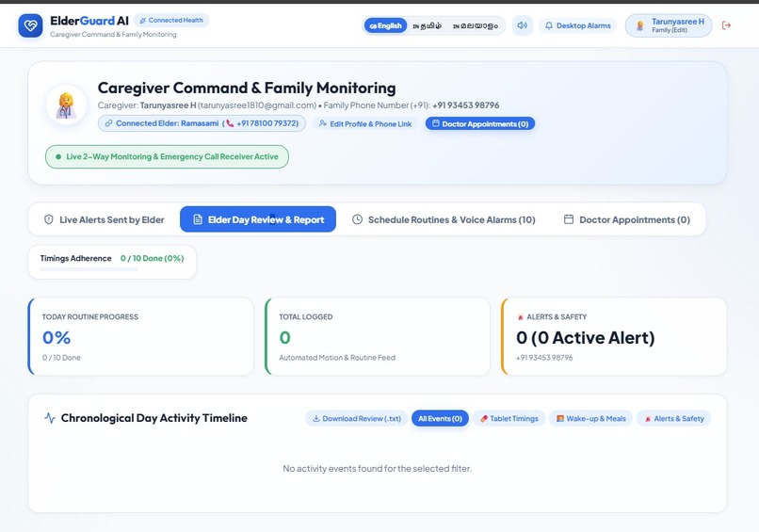Click the ElderGuard AI heart logo icon
This screenshot has width=759, height=532.
click(30, 25)
